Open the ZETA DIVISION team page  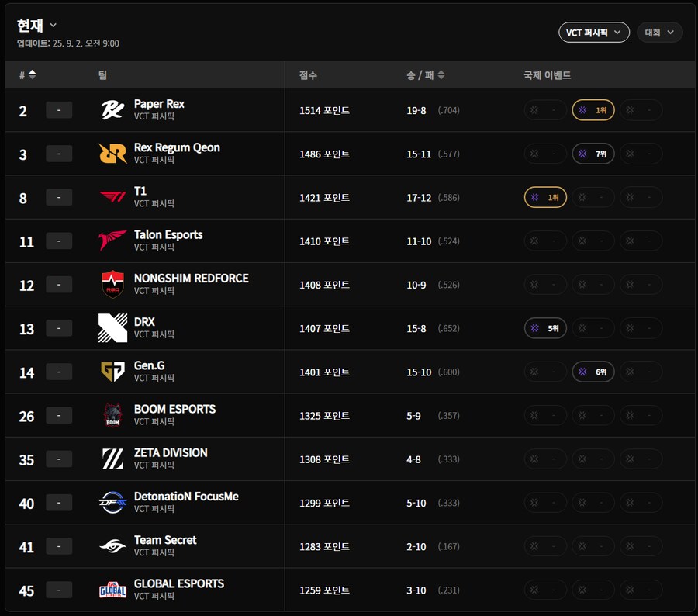tap(171, 453)
